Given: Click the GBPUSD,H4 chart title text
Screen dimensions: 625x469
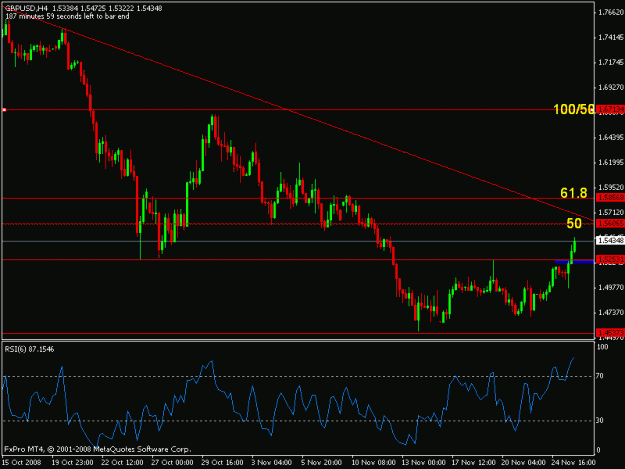Looking at the screenshot, I should tap(26, 8).
